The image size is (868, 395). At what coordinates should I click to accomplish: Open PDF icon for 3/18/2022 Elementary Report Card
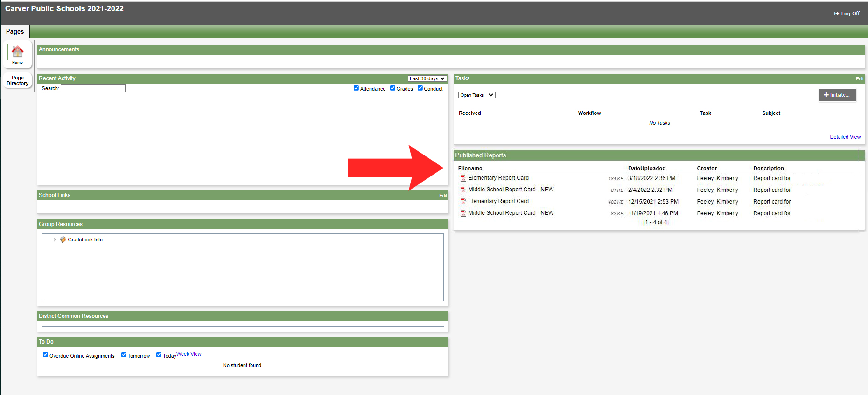463,178
